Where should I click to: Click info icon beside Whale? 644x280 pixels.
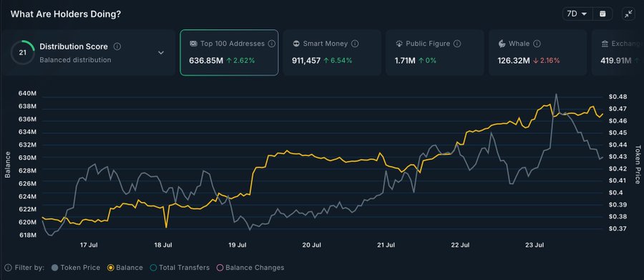click(537, 44)
